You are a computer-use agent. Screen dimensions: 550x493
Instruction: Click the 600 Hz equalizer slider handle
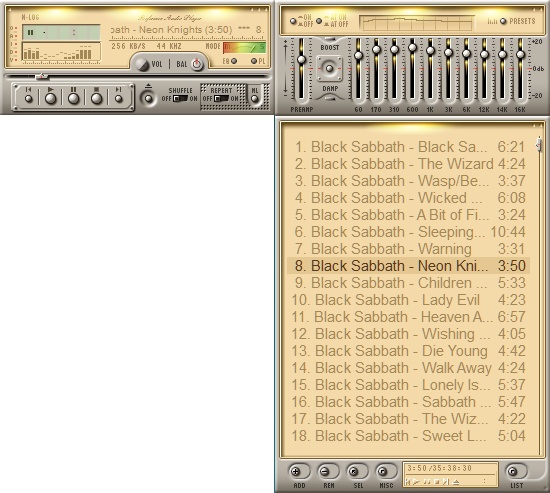(412, 47)
